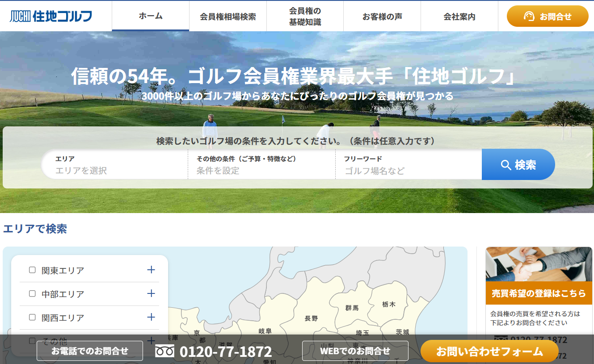The height and width of the screenshot is (364, 594).
Task: Click phone number 0120-77-1872 in bottom bar
Action: [226, 351]
